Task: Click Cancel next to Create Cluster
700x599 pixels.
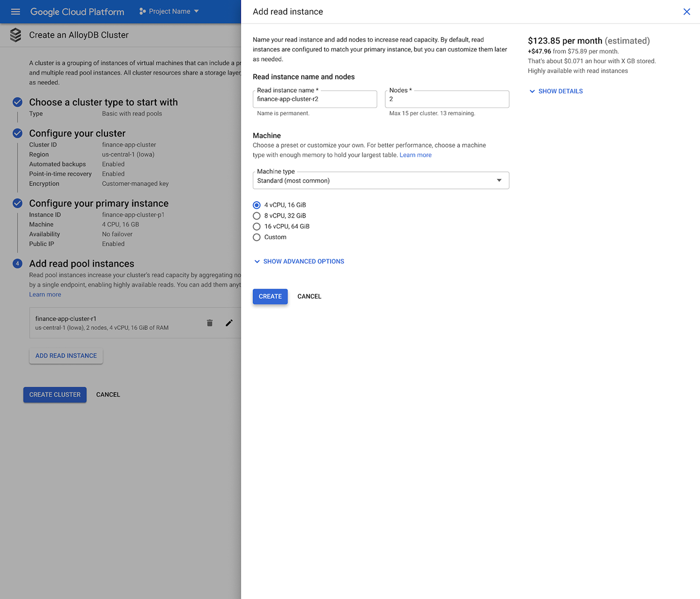Action: pos(108,395)
